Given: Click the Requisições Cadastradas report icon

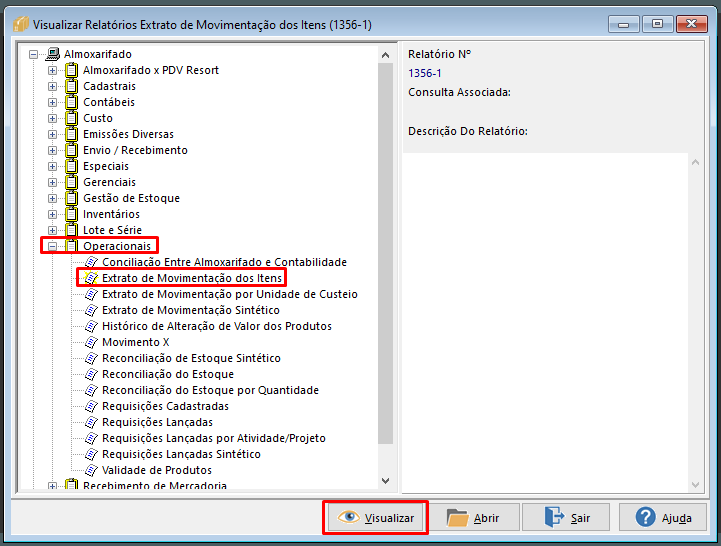Looking at the screenshot, I should click(92, 406).
